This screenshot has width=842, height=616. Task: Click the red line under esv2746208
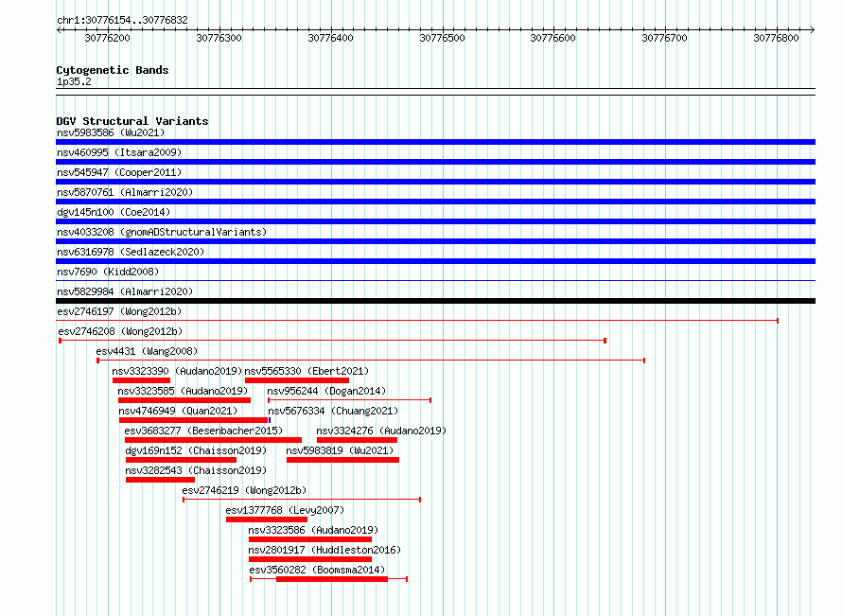(332, 341)
